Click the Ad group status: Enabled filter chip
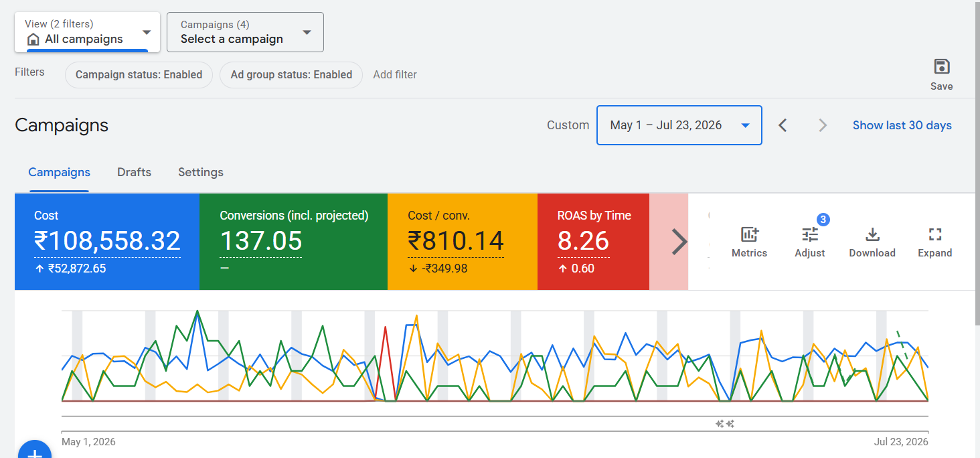The width and height of the screenshot is (980, 458). click(291, 75)
